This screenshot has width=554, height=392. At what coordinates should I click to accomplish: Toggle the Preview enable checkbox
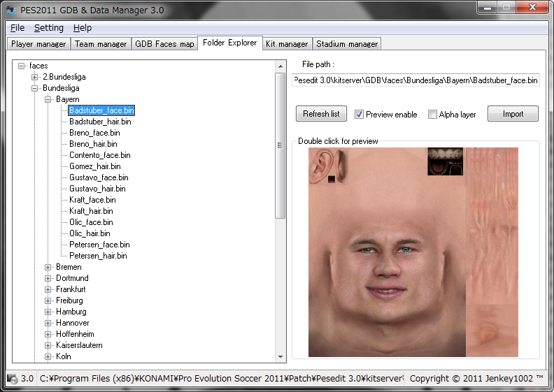coord(359,115)
